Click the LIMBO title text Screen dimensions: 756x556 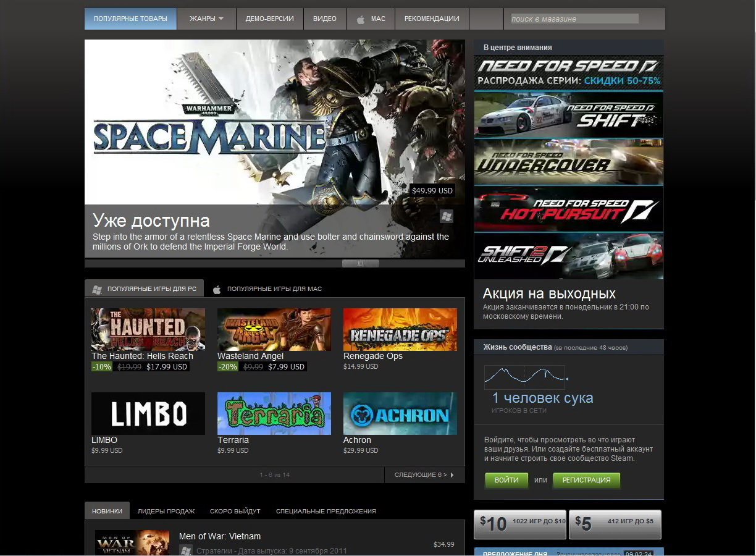tap(104, 440)
